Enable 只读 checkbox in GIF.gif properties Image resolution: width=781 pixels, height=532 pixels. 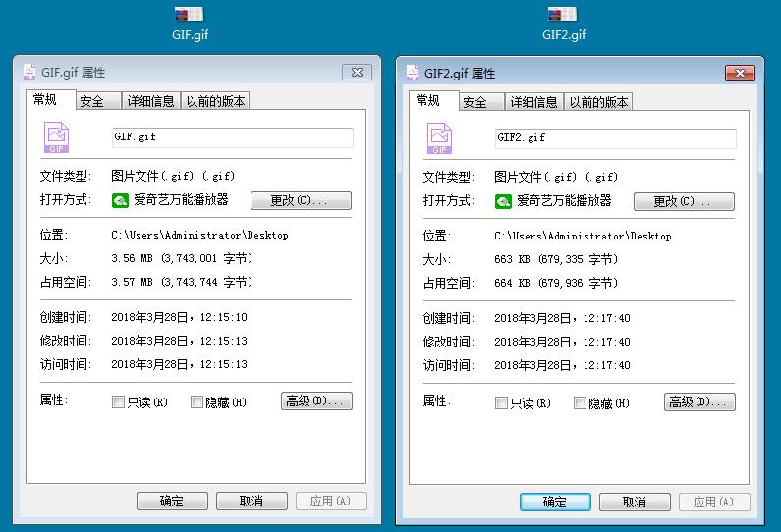(x=119, y=402)
